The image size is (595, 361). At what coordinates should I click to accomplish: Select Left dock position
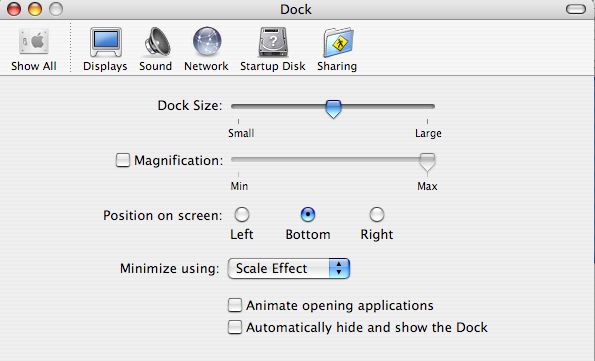coord(242,214)
